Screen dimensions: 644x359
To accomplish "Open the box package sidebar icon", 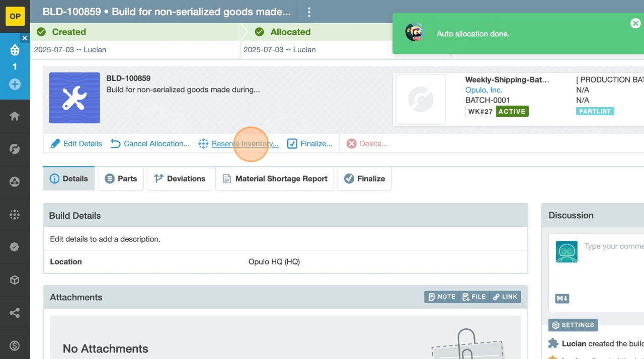I will [x=15, y=280].
